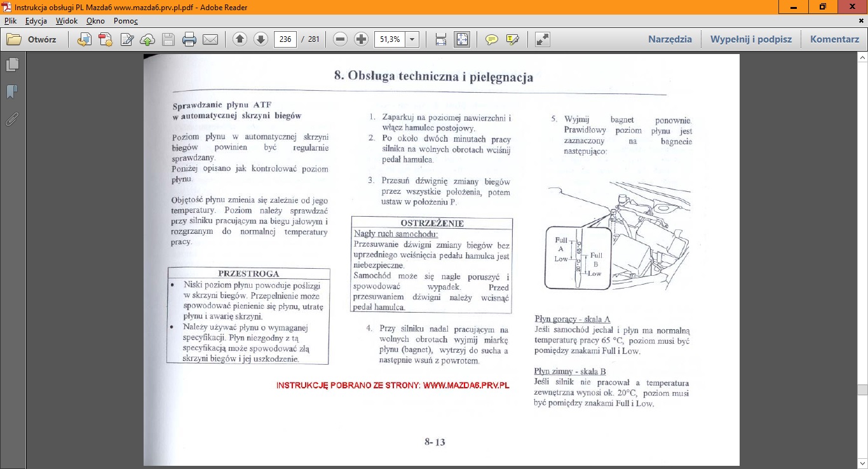
Task: Click the vertical scrollbar up arrow
Action: pos(862,58)
